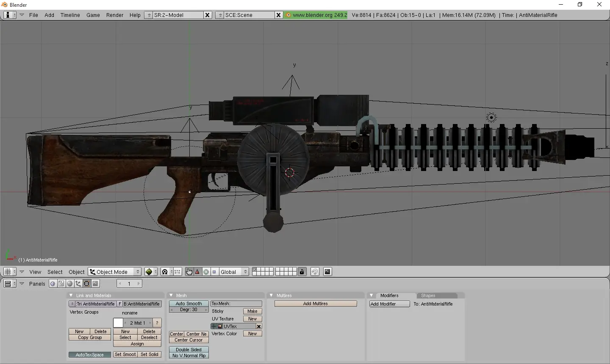This screenshot has width=610, height=364.
Task: Open the Add menu
Action: pos(50,15)
